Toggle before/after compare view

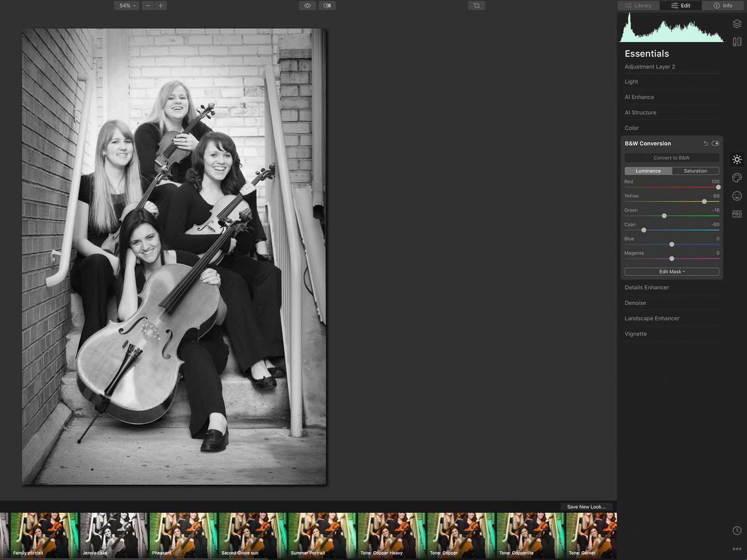327,6
